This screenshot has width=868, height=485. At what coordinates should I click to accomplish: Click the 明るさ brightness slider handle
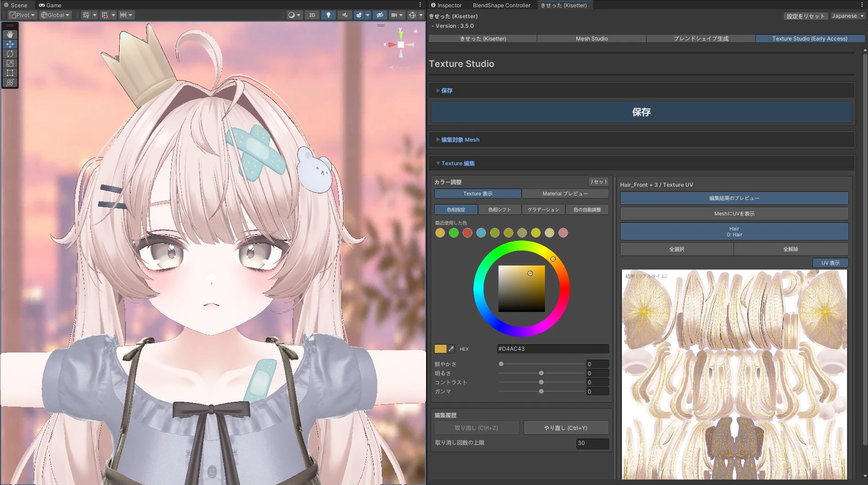[x=541, y=373]
